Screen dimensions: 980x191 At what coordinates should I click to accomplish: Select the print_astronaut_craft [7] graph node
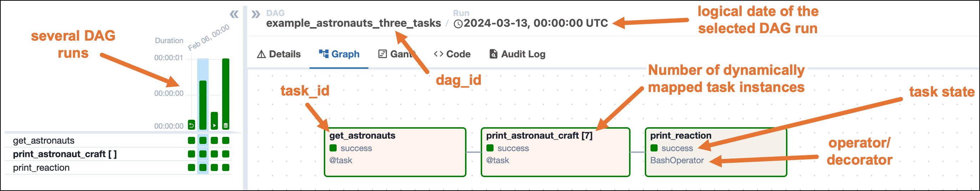[555, 152]
